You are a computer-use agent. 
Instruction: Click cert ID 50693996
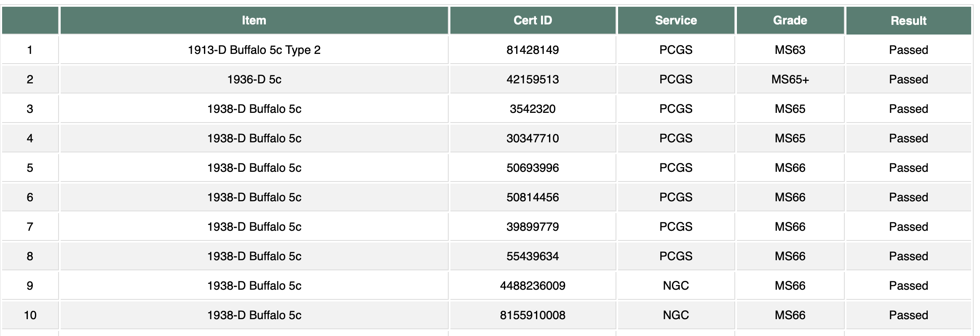[x=533, y=168]
